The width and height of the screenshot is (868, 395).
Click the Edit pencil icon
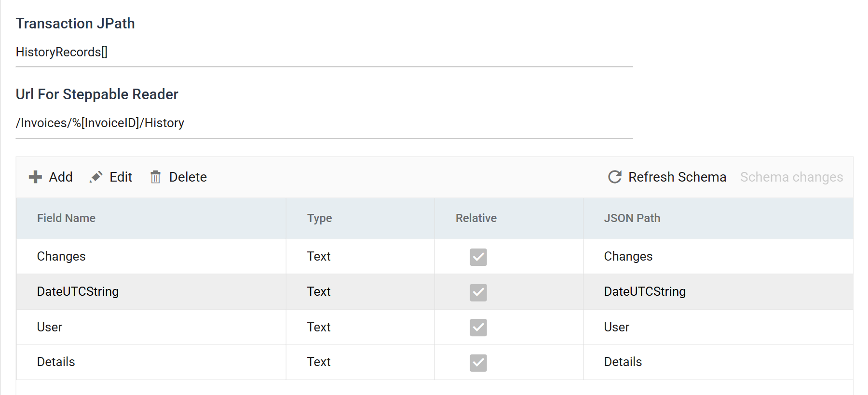pos(96,177)
